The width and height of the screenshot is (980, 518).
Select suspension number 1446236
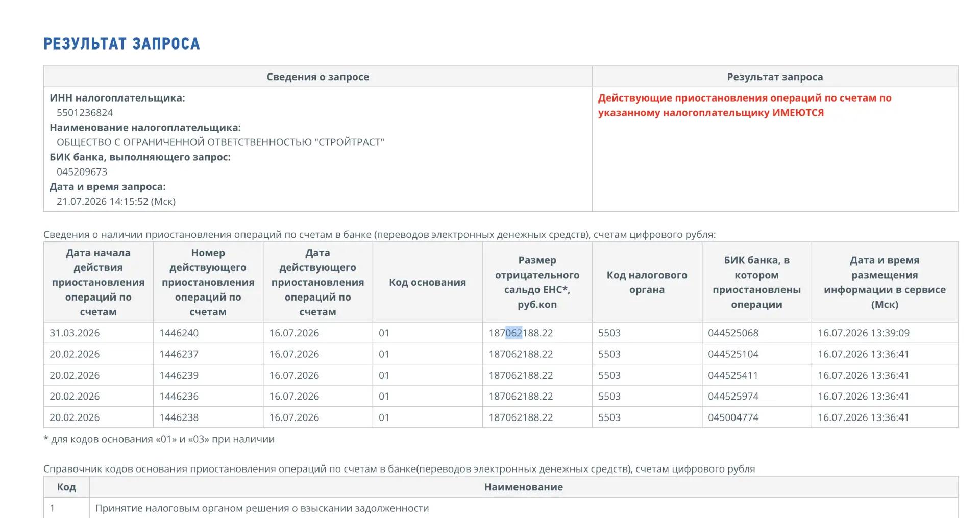[x=179, y=396]
